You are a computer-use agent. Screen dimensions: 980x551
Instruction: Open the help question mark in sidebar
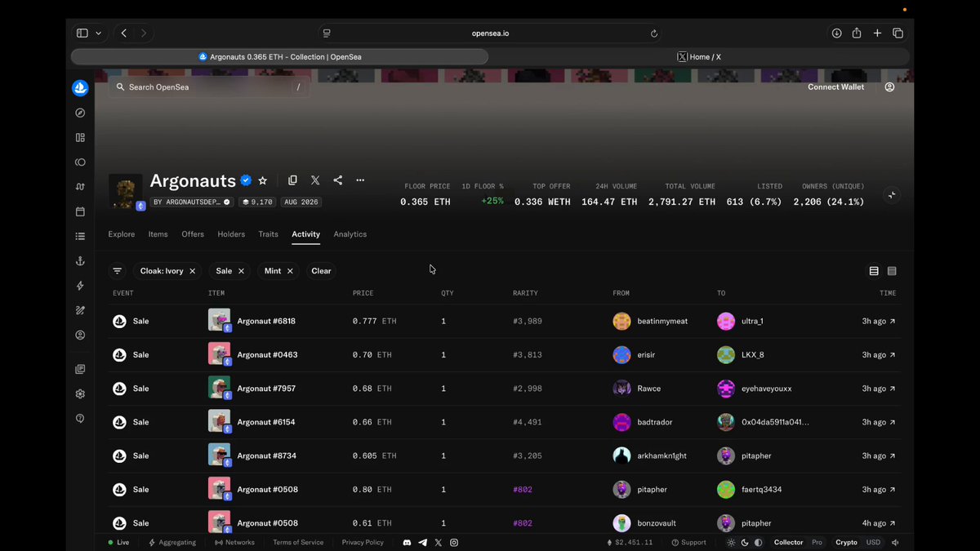point(80,418)
